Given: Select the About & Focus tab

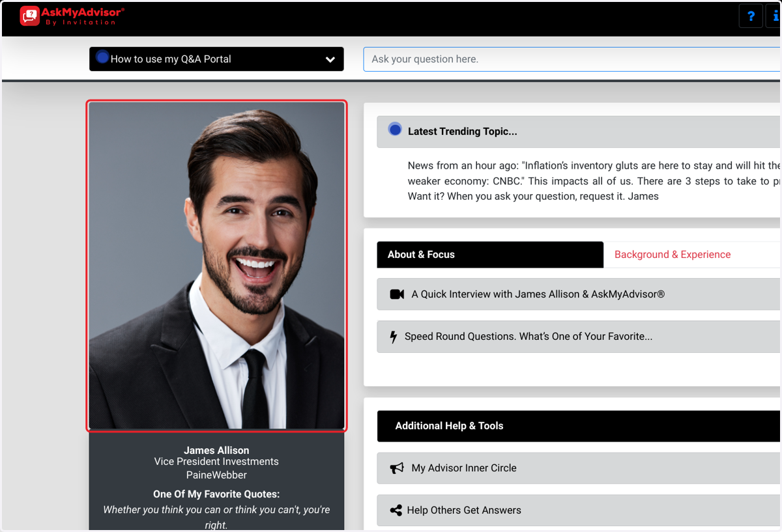Looking at the screenshot, I should (x=490, y=255).
